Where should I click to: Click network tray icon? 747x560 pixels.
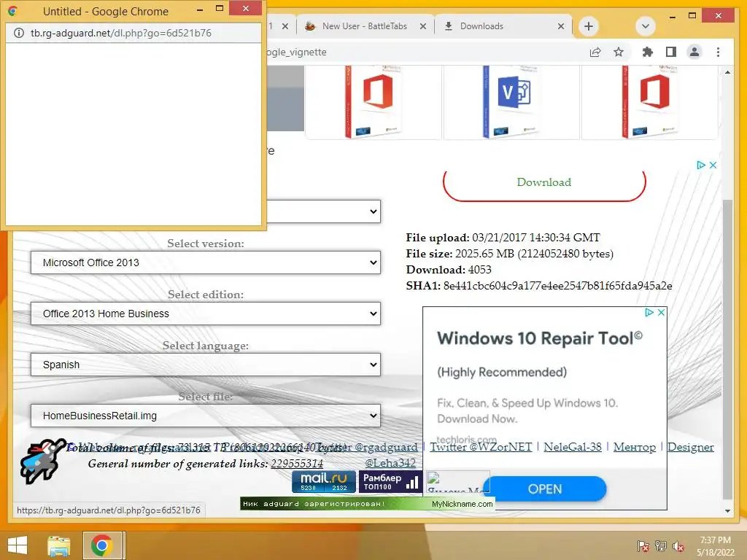click(x=661, y=546)
